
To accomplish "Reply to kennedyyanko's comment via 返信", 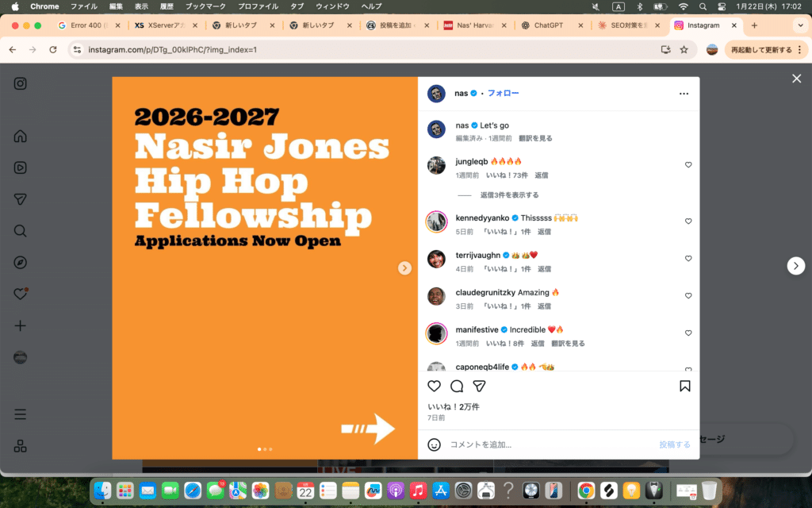I will click(x=544, y=232).
